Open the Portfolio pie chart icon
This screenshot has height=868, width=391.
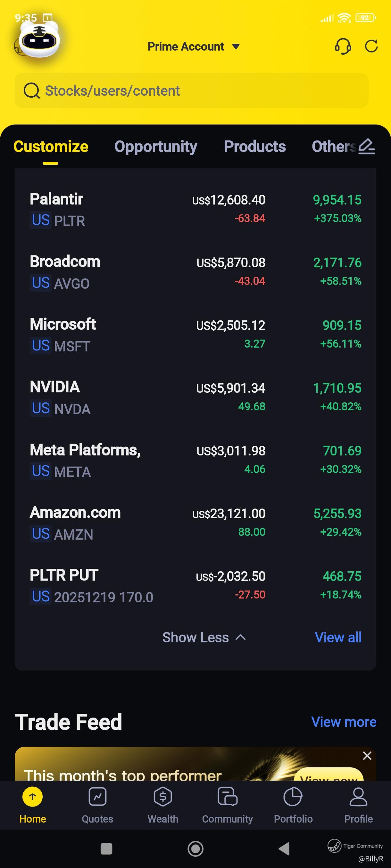click(293, 797)
